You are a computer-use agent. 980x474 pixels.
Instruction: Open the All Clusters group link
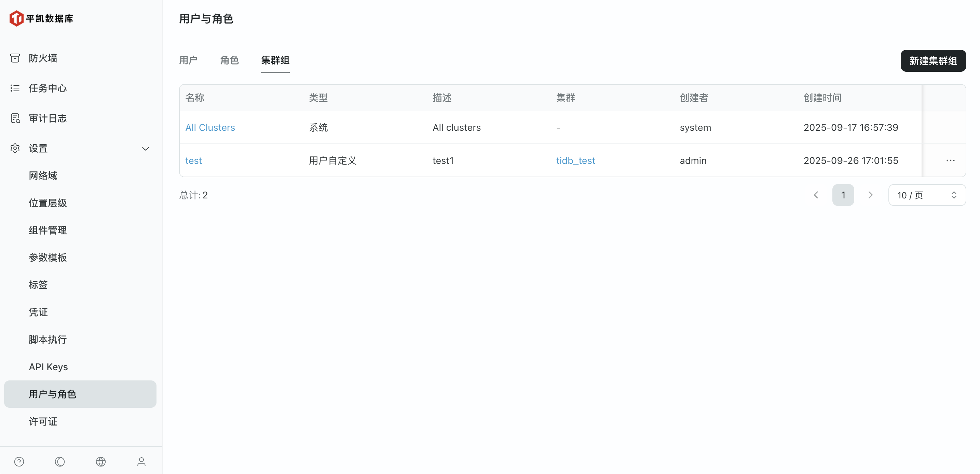210,127
